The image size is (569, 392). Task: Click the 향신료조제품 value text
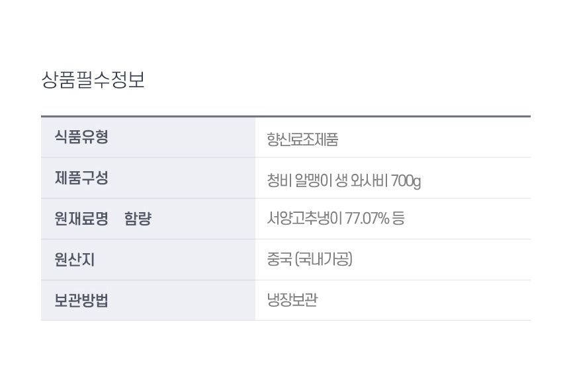coord(302,139)
